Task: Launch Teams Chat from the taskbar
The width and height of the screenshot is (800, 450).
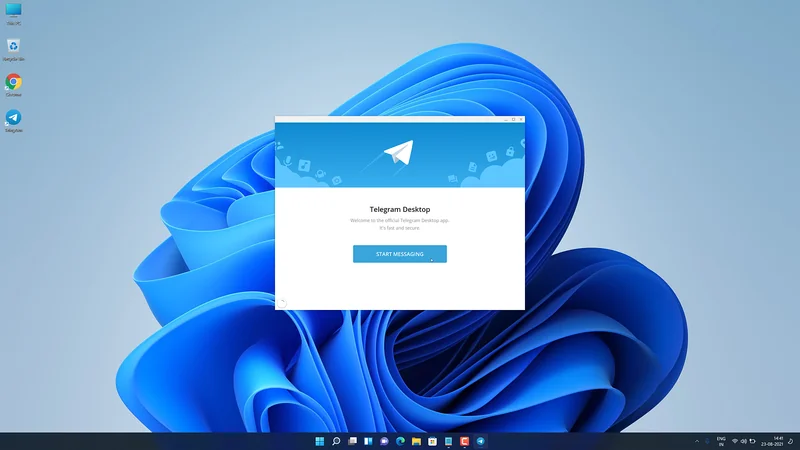Action: 384,441
